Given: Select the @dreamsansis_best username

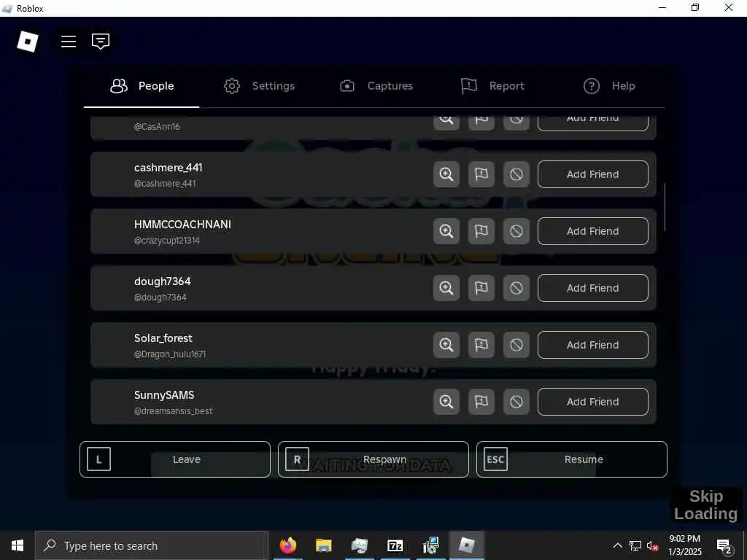Looking at the screenshot, I should click(174, 411).
